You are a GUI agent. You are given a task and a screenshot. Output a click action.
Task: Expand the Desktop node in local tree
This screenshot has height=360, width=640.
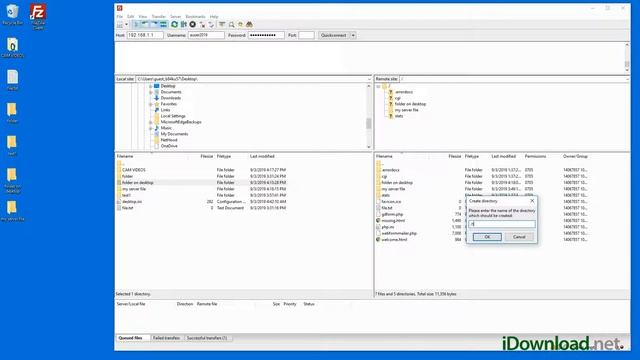pyautogui.click(x=151, y=86)
